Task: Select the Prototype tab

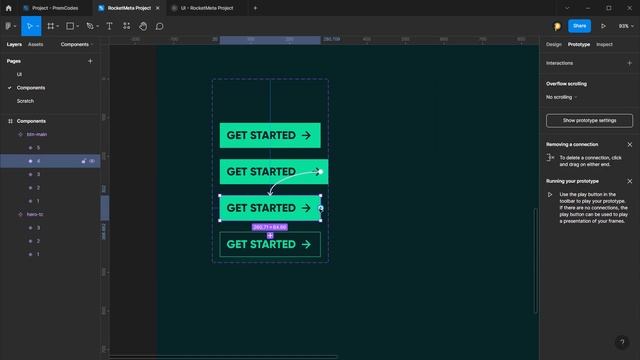Action: pyautogui.click(x=579, y=44)
